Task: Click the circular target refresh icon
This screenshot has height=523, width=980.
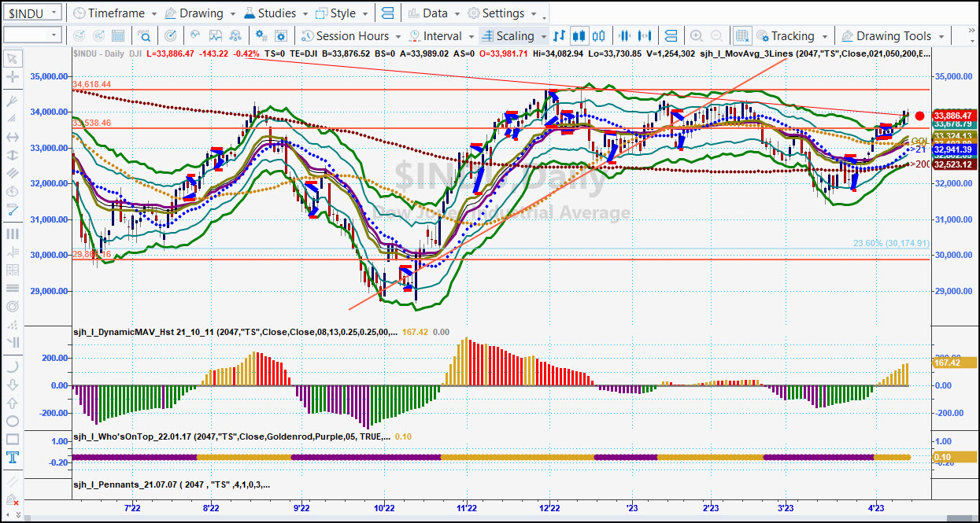Action: click(x=171, y=35)
